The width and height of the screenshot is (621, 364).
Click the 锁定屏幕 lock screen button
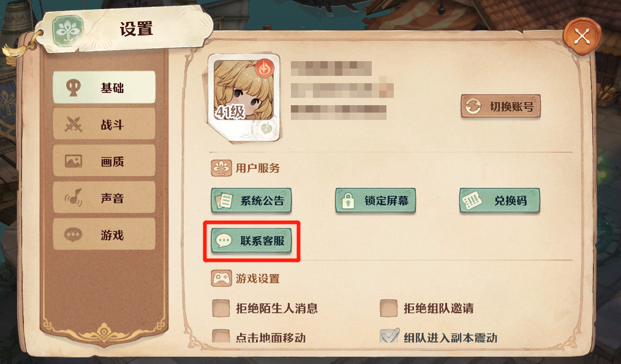point(375,201)
